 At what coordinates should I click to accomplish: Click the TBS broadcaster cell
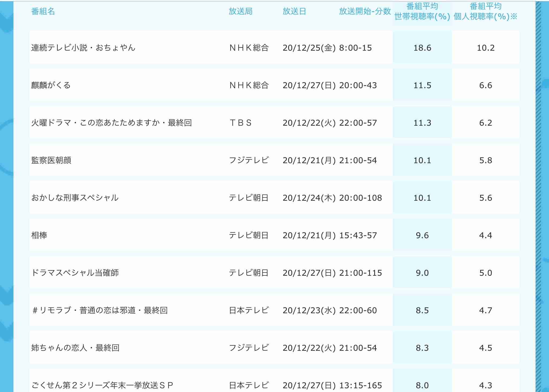(240, 123)
